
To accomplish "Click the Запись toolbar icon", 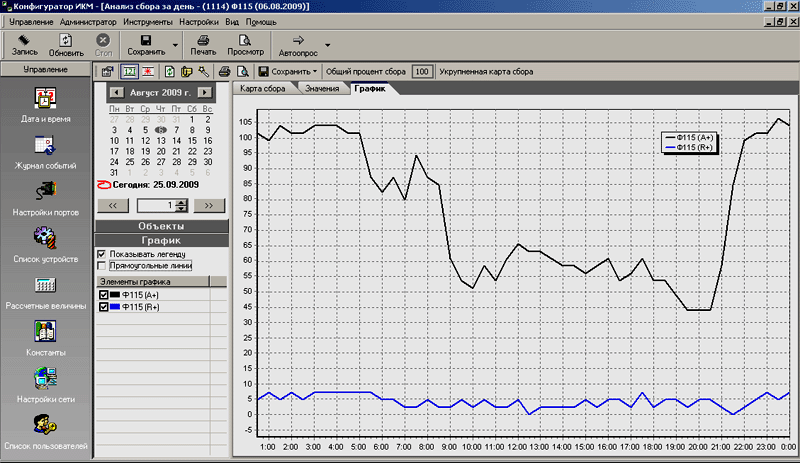I will pyautogui.click(x=24, y=40).
